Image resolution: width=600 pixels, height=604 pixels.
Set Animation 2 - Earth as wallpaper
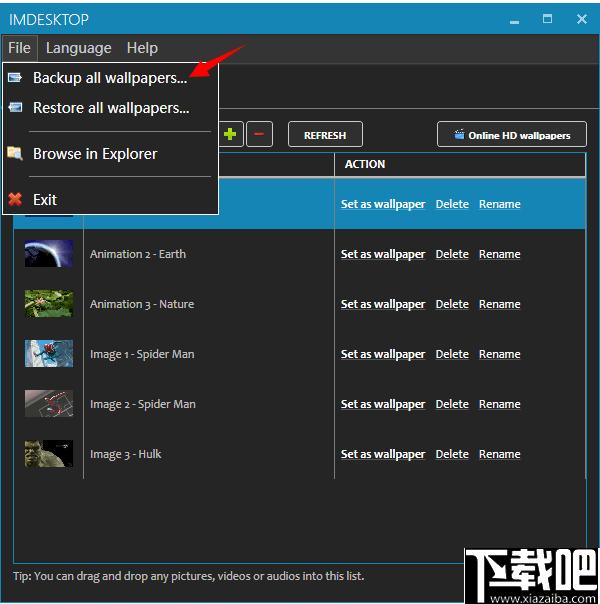(x=383, y=254)
